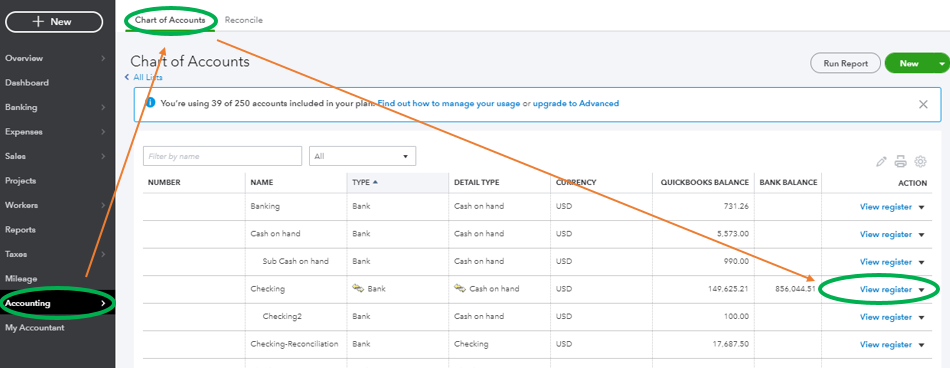Image resolution: width=950 pixels, height=368 pixels.
Task: Open action dropdown arrow for Checking2 row
Action: 922,318
